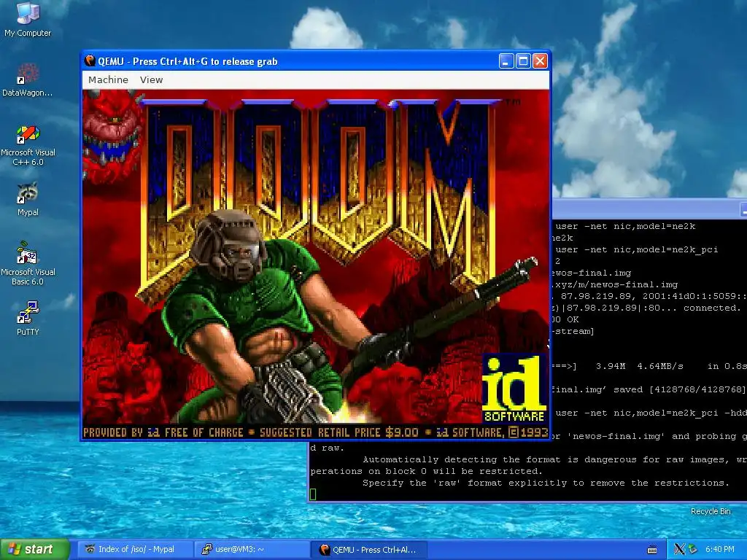Click the QEMU title bar icon
This screenshot has height=560, width=747.
coord(90,61)
